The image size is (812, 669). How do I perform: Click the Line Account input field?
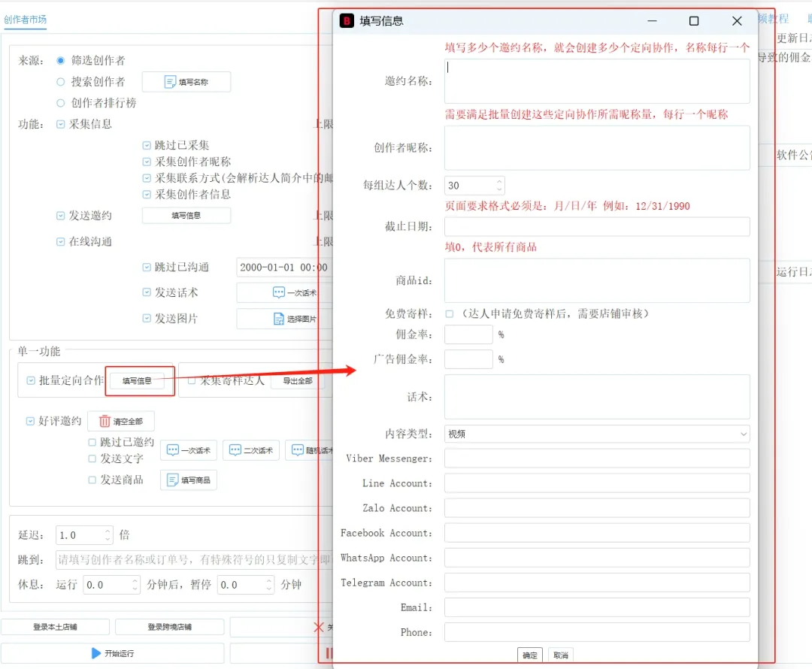click(596, 483)
